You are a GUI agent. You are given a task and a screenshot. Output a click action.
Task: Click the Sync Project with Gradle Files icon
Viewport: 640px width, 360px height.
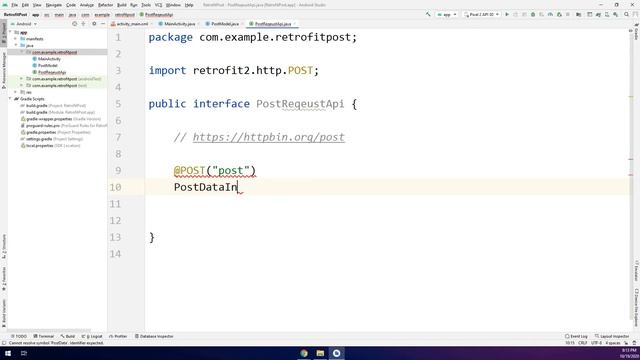coord(598,14)
